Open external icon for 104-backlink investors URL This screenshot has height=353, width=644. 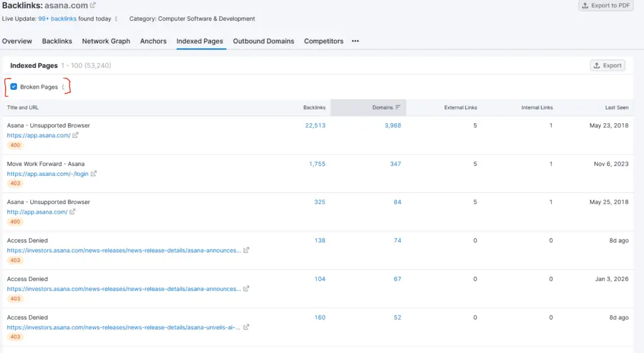[x=246, y=289]
